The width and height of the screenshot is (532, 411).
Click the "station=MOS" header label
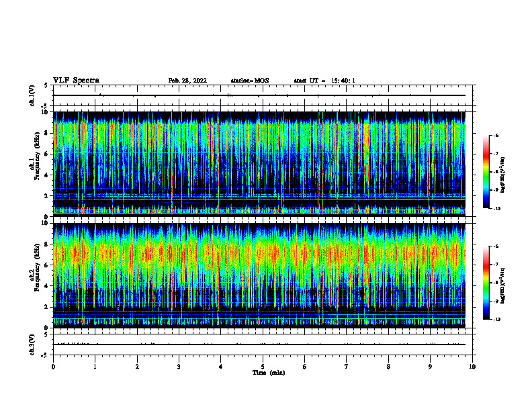click(x=250, y=81)
